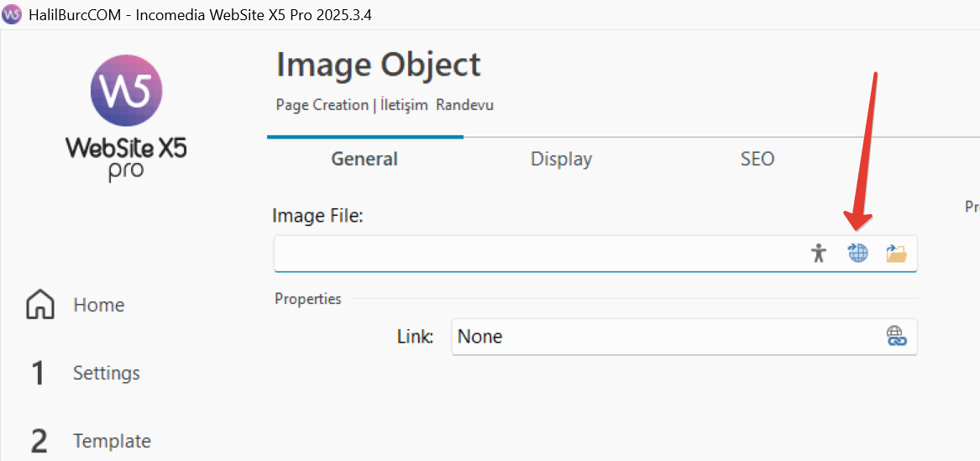The height and width of the screenshot is (461, 980).
Task: Switch to the General tab
Action: [x=364, y=159]
